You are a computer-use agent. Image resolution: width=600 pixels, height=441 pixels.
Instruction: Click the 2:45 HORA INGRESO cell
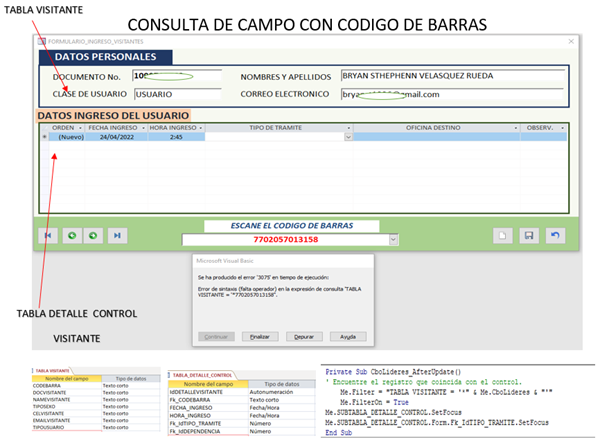pyautogui.click(x=176, y=137)
